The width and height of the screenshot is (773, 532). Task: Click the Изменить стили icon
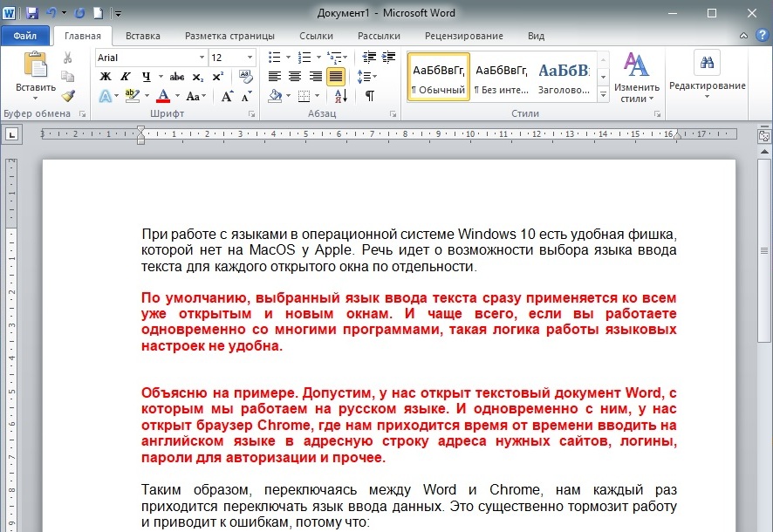[x=636, y=65]
